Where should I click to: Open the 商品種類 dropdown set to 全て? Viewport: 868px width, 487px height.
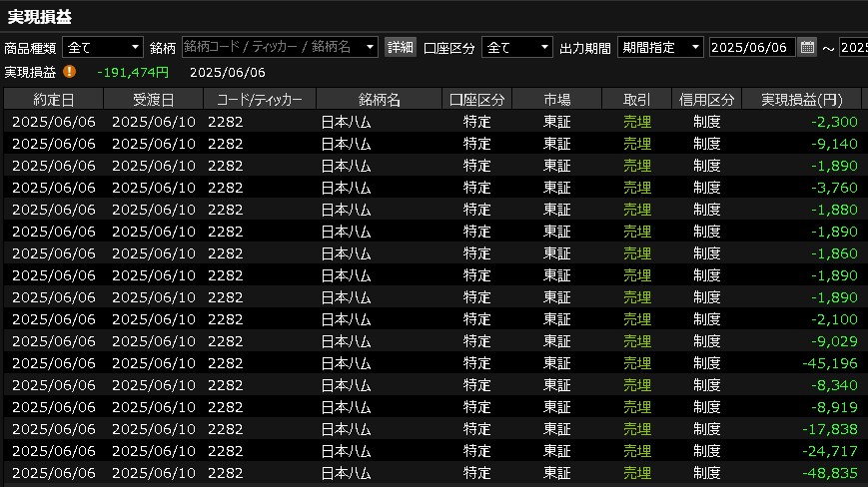coord(103,48)
